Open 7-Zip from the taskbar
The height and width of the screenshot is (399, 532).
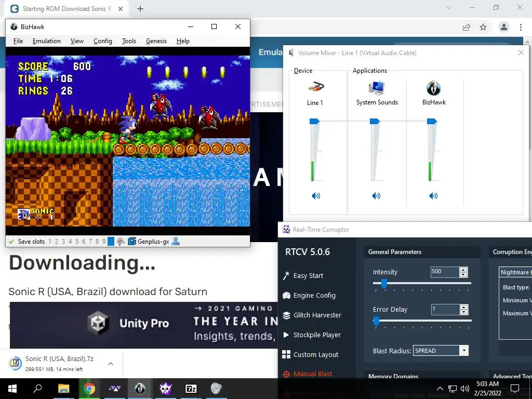pyautogui.click(x=191, y=389)
